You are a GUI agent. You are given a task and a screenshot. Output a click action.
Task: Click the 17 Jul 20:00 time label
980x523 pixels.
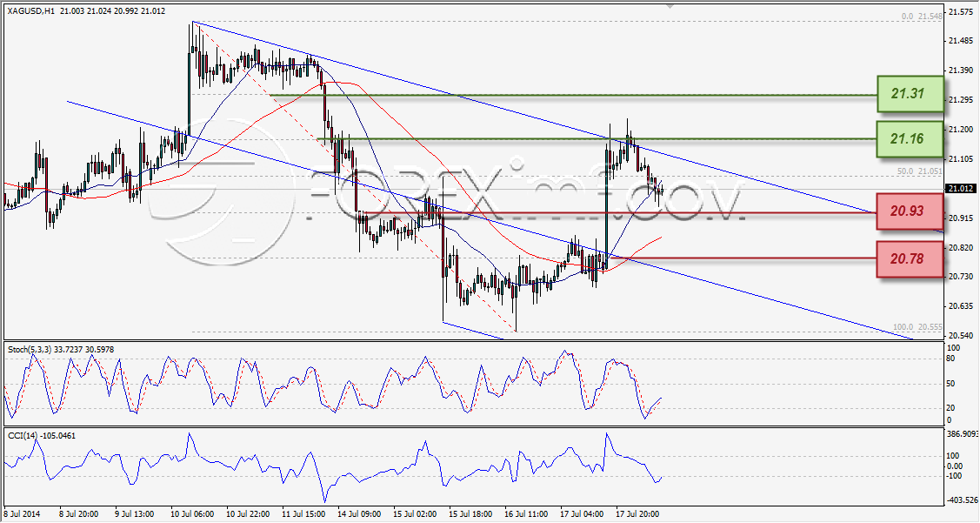[x=637, y=514]
